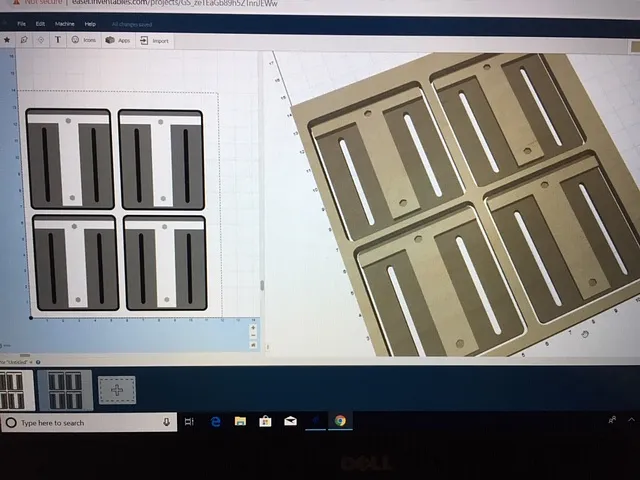Select bottom-right design piece on canvas
Viewport: 640px width, 480px height.
165,263
